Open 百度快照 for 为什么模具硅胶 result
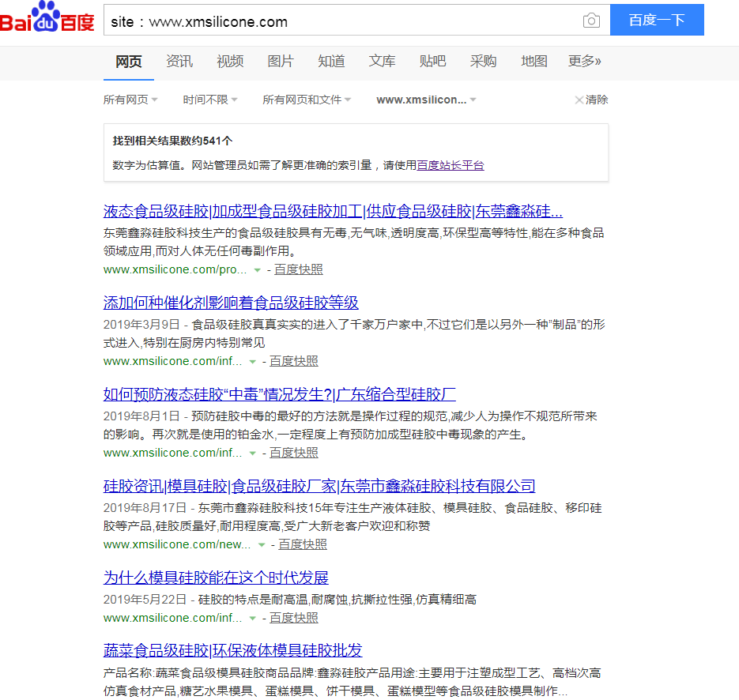Screen dimensions: 739x700 pos(293,618)
